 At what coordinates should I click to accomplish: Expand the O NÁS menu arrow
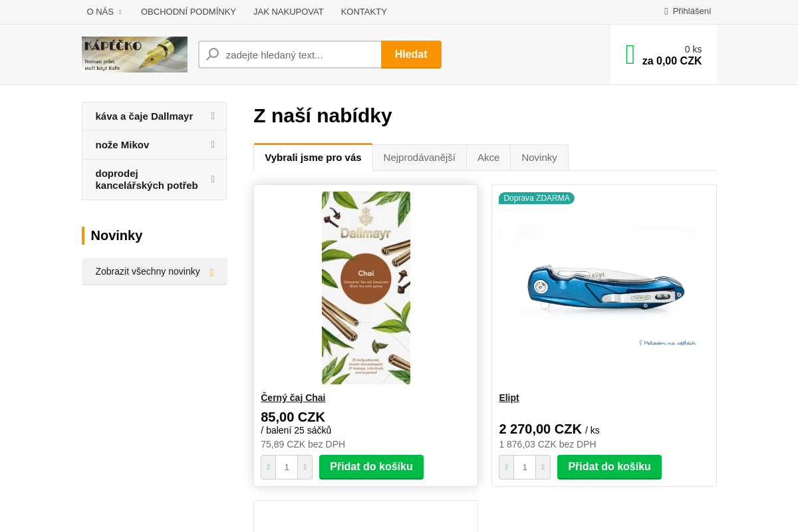(x=120, y=12)
